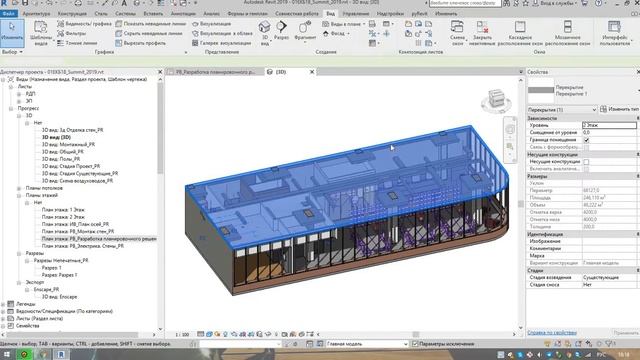Open the Файл menu

tap(9, 13)
